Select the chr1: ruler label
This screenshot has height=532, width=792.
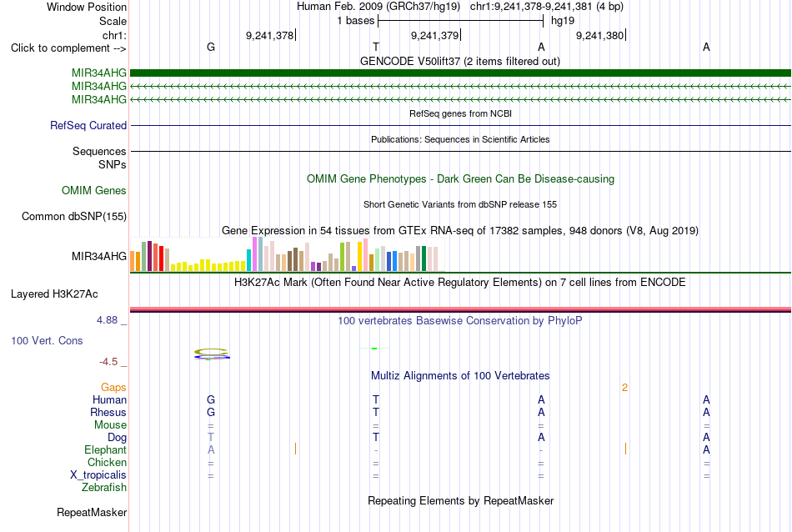click(114, 35)
